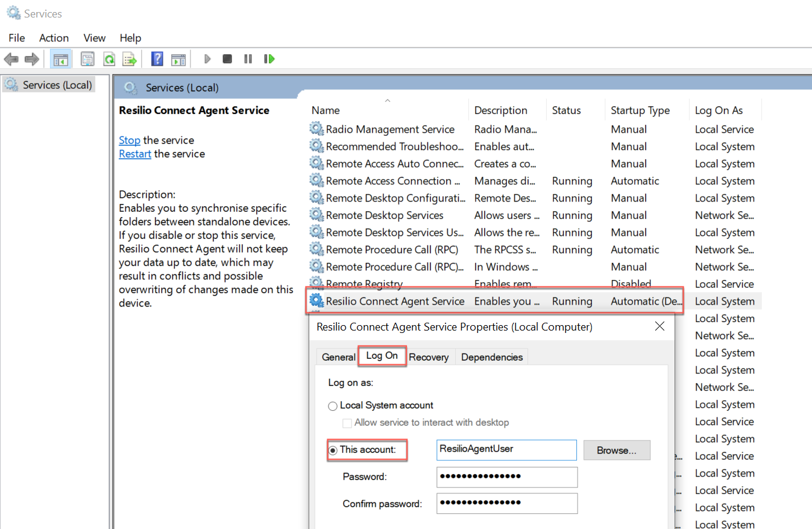The image size is (812, 529).
Task: Open the blue Help toolbar icon
Action: pos(157,59)
